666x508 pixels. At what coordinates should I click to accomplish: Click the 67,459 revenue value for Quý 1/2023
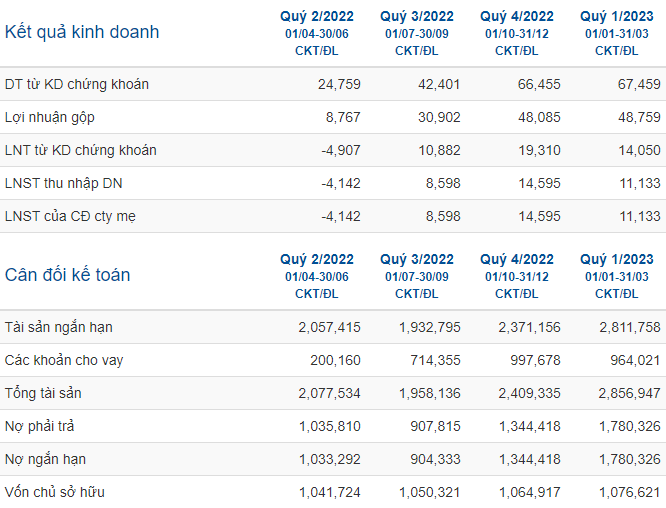[639, 84]
